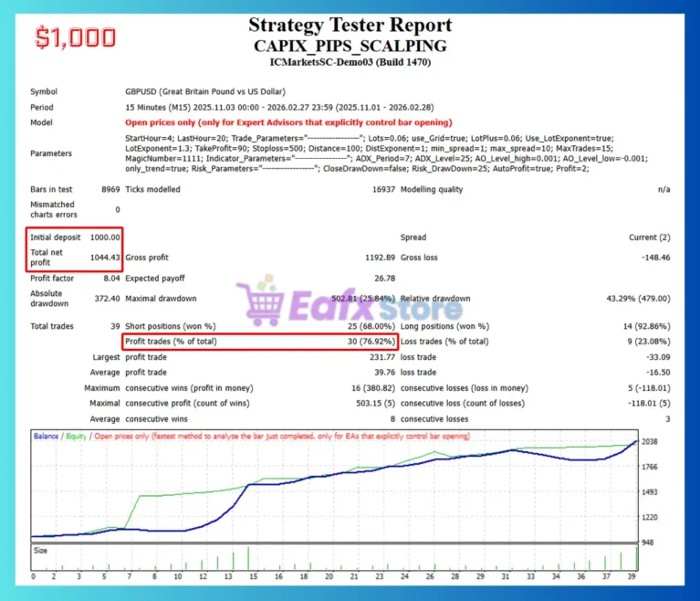Click the Ticks modelled value 16937
Viewport: 700px width, 601px height.
pos(383,189)
